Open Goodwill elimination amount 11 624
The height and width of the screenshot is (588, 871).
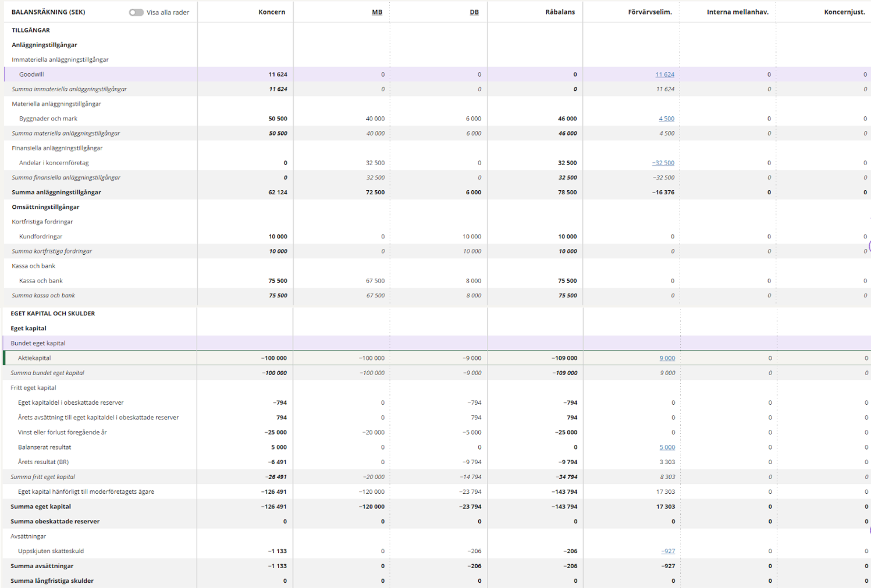click(x=664, y=74)
